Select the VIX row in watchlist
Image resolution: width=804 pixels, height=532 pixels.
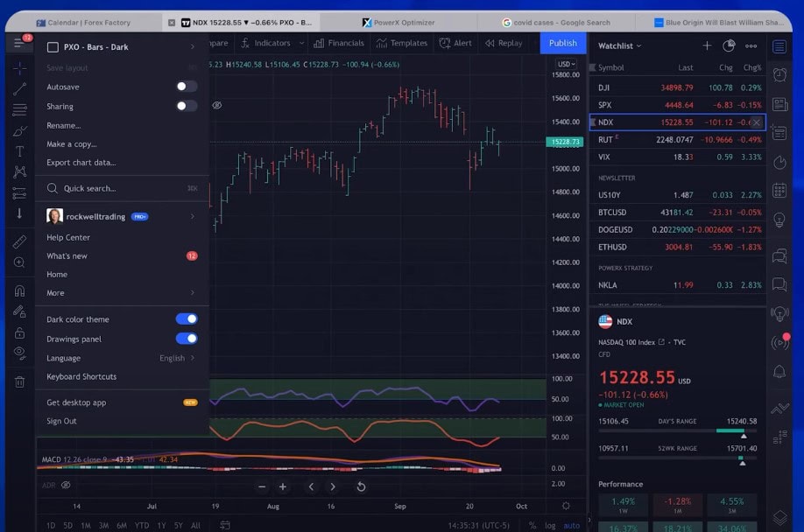tap(679, 157)
